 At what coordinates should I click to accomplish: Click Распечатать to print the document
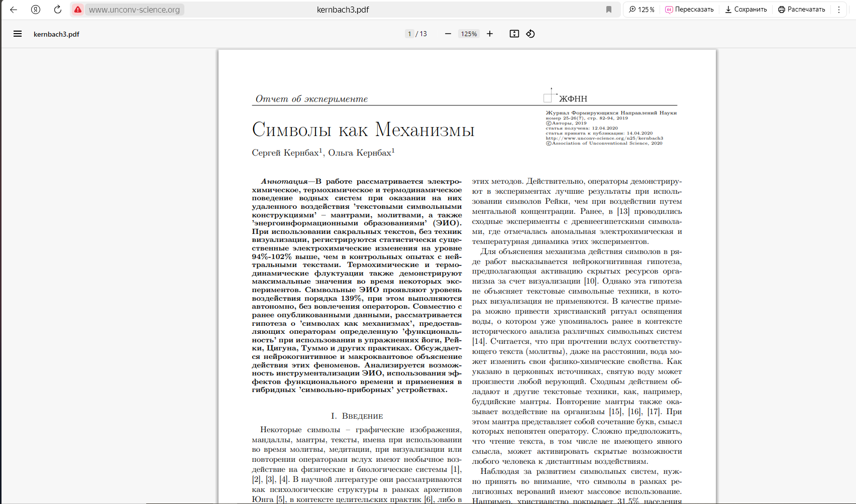[802, 10]
